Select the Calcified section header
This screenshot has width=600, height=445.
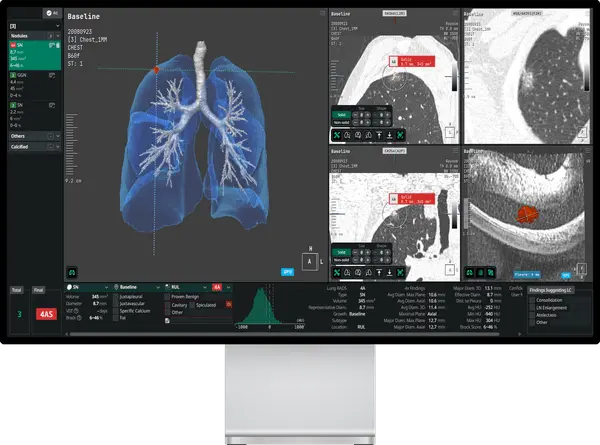coord(34,147)
